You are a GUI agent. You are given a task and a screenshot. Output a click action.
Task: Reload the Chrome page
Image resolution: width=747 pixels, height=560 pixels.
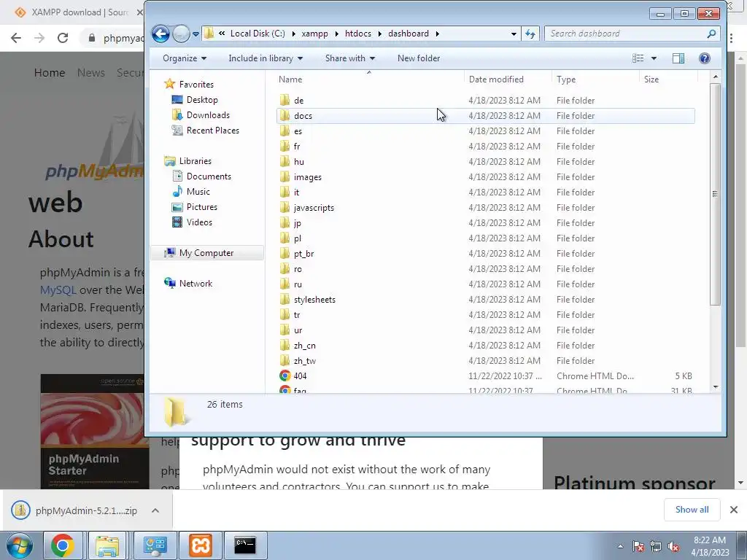click(x=63, y=38)
